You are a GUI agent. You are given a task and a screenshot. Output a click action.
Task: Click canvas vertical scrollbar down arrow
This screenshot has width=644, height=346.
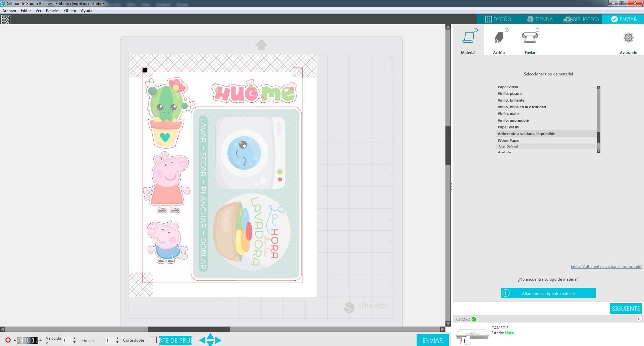[448, 324]
